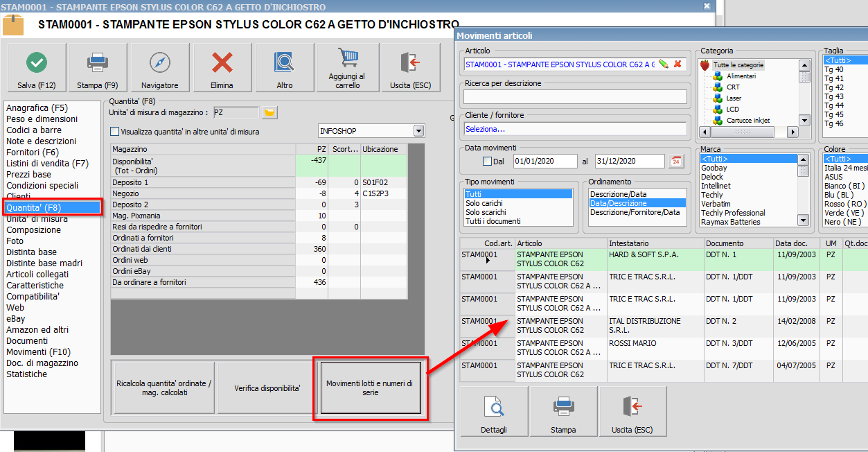This screenshot has height=452, width=868.
Task: Sort by the Data doc. column header
Action: 795,243
